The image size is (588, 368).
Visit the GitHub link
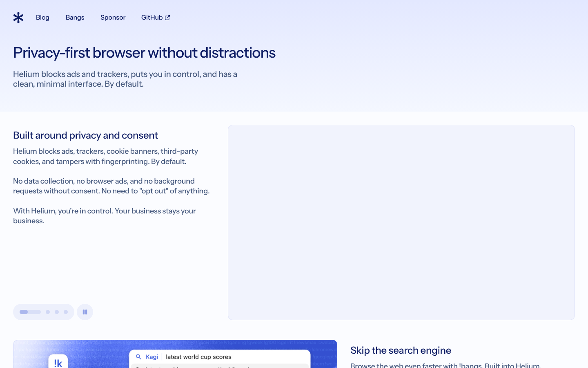pos(156,18)
